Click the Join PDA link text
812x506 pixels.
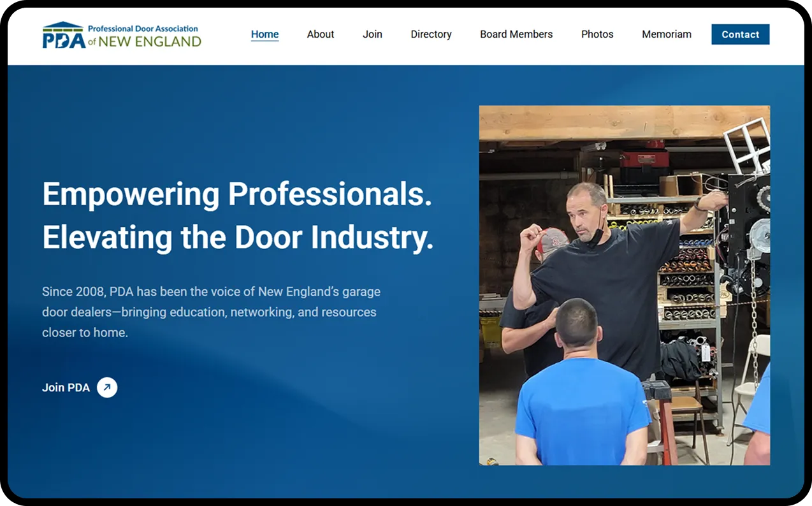66,387
